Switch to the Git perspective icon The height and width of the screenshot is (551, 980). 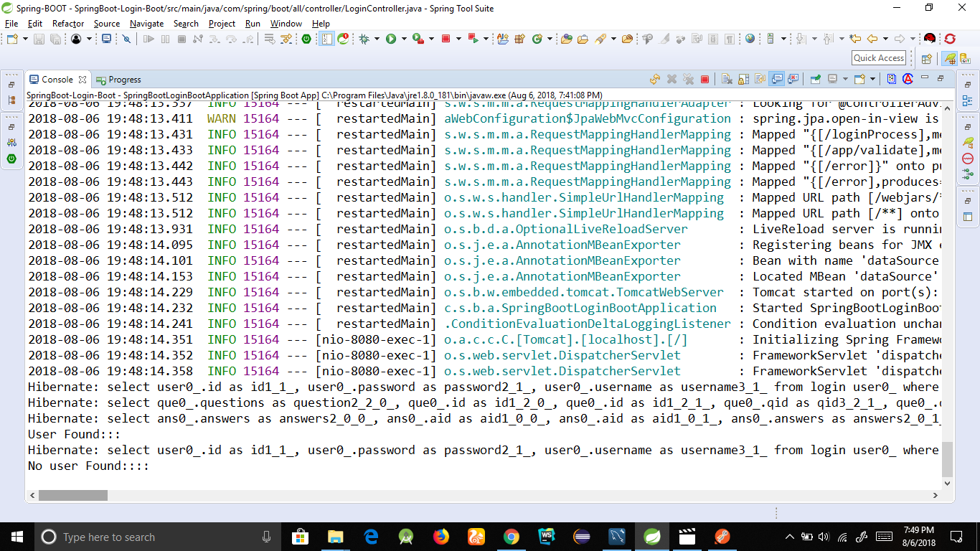(x=964, y=59)
